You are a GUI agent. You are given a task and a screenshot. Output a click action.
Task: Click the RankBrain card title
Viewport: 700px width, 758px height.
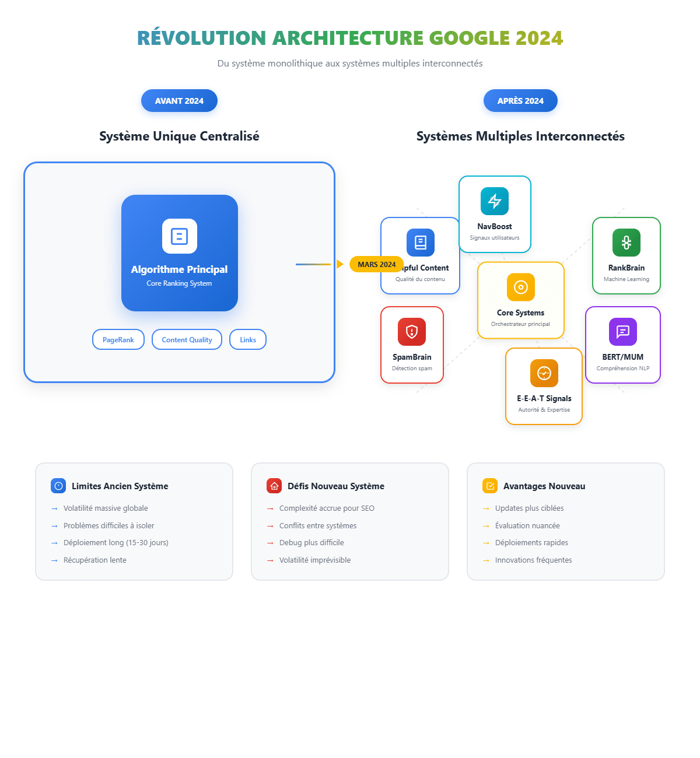(626, 268)
